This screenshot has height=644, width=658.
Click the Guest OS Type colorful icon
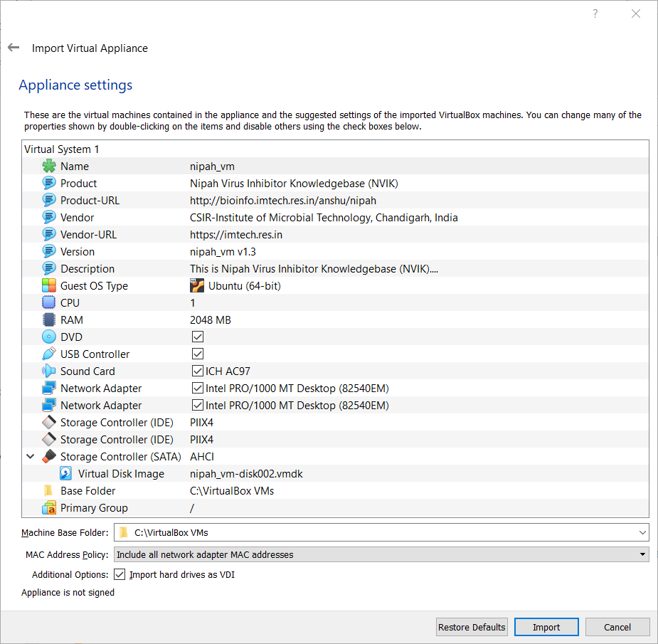click(49, 286)
